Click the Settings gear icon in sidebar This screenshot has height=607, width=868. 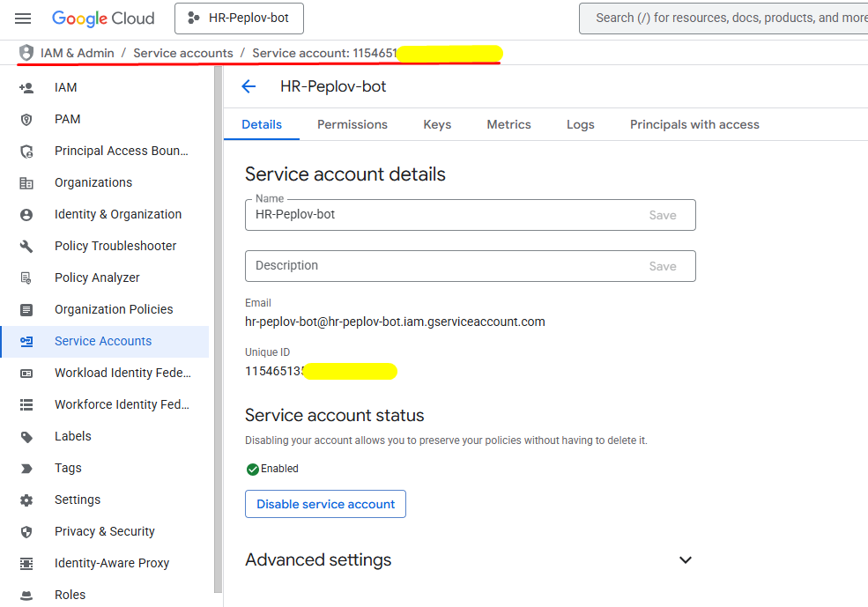tap(26, 500)
